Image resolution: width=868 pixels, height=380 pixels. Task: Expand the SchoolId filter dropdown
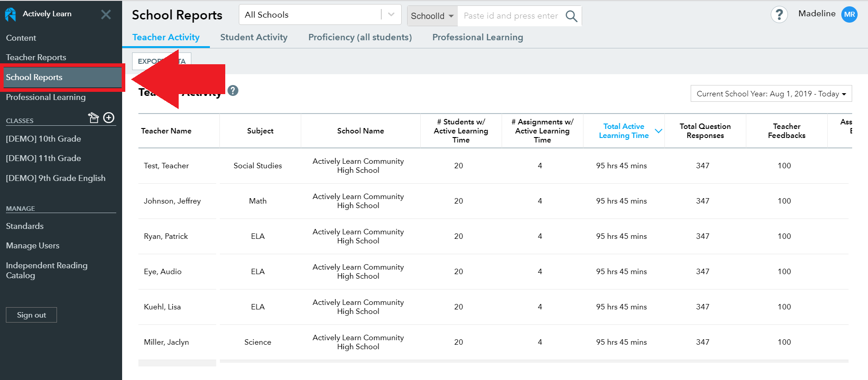(432, 16)
